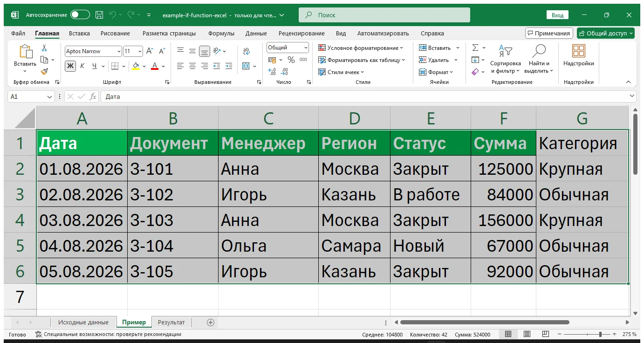The height and width of the screenshot is (343, 644).
Task: Apply percent style format
Action: coord(291,60)
